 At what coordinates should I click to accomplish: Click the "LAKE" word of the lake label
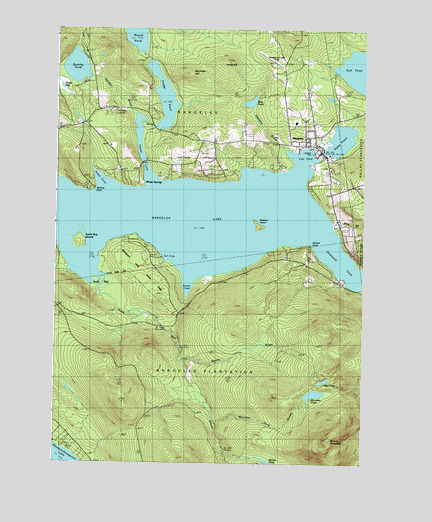217,219
